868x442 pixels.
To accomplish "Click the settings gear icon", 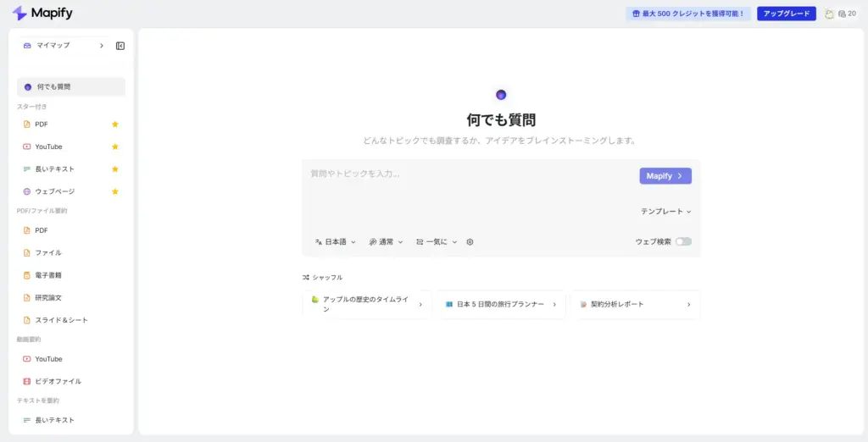I will [x=470, y=241].
